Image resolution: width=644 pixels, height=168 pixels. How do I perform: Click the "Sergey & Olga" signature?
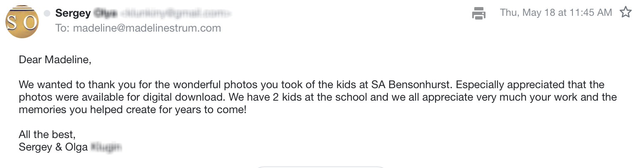coord(53,147)
